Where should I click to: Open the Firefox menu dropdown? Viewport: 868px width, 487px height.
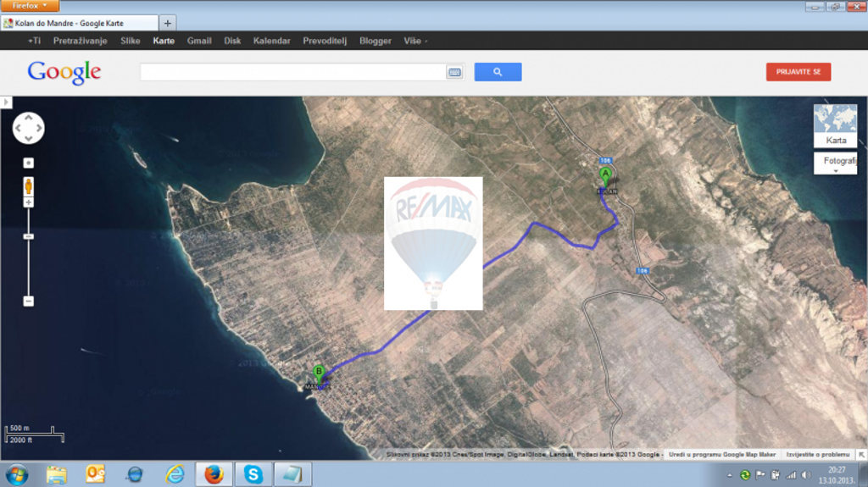[x=30, y=6]
